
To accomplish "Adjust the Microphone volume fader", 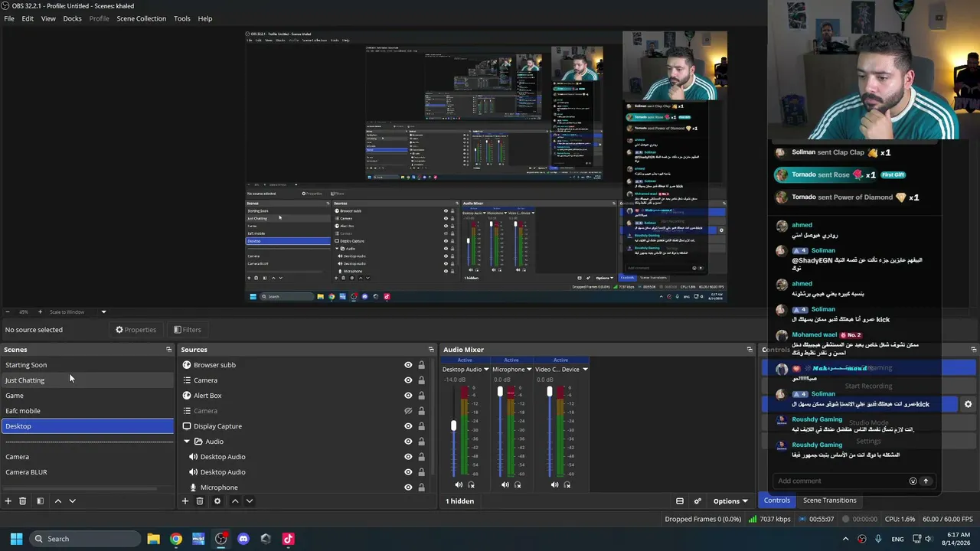I will click(x=500, y=392).
